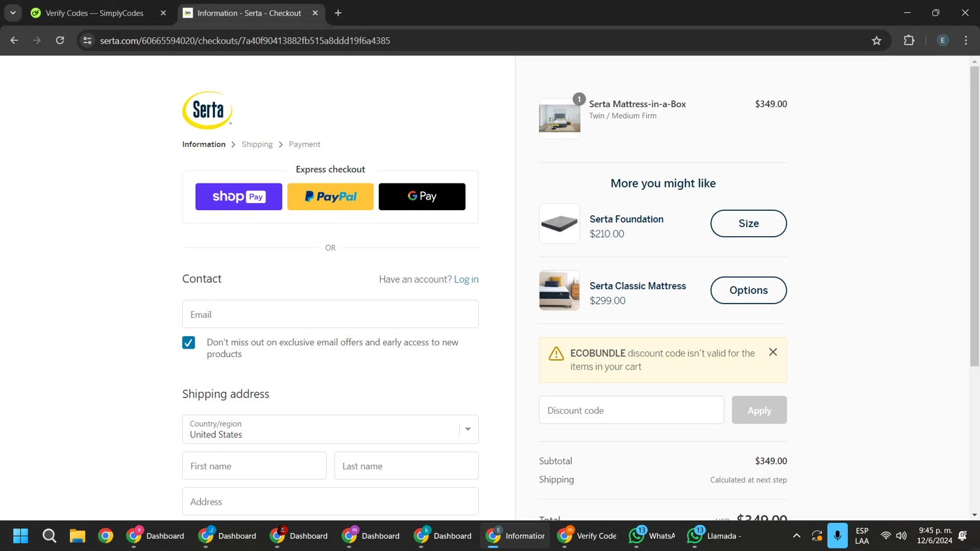The image size is (980, 551).
Task: Open the Llamada taskbar window
Action: pos(715,536)
